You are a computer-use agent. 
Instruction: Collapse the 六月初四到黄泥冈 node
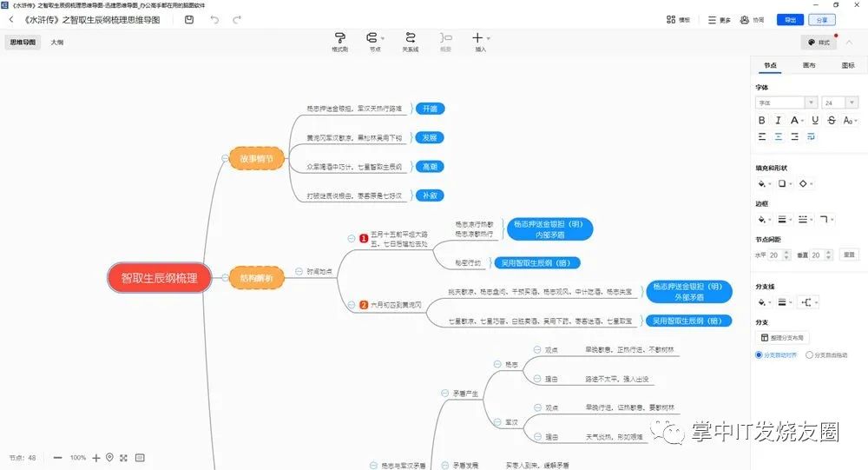coord(352,304)
